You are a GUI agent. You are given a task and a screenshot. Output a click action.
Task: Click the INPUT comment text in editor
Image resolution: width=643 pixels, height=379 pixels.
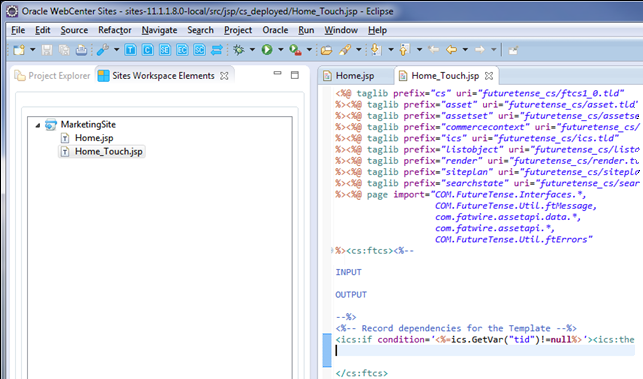tap(349, 272)
